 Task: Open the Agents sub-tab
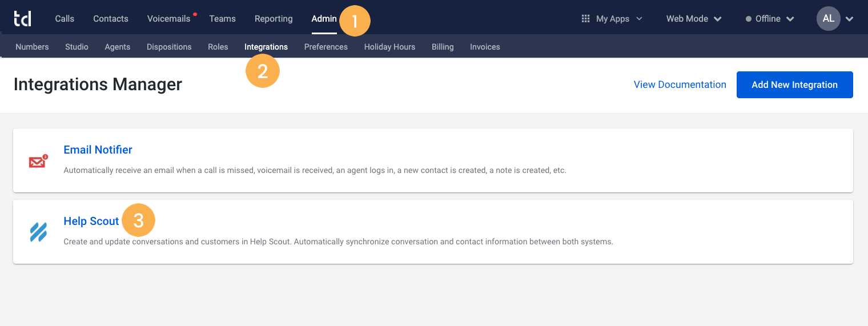coord(118,47)
